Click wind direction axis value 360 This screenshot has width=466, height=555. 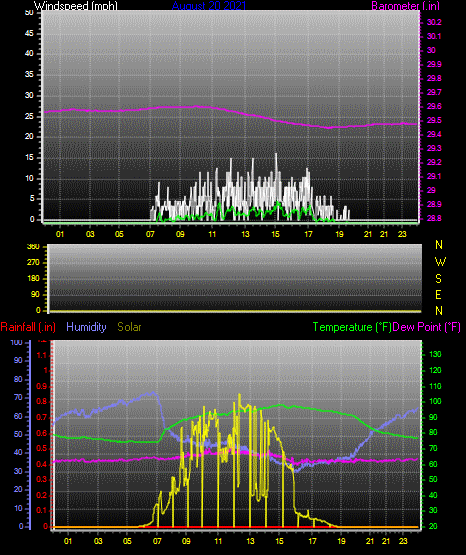pyautogui.click(x=33, y=246)
